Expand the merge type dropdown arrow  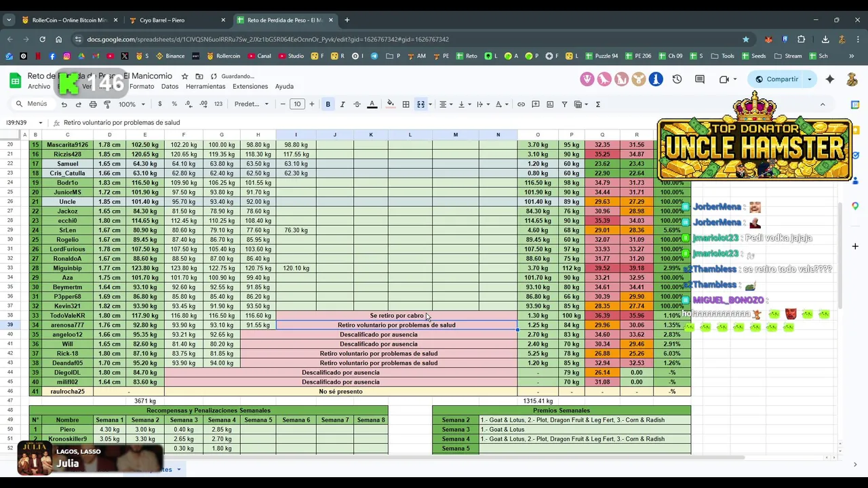pyautogui.click(x=431, y=104)
